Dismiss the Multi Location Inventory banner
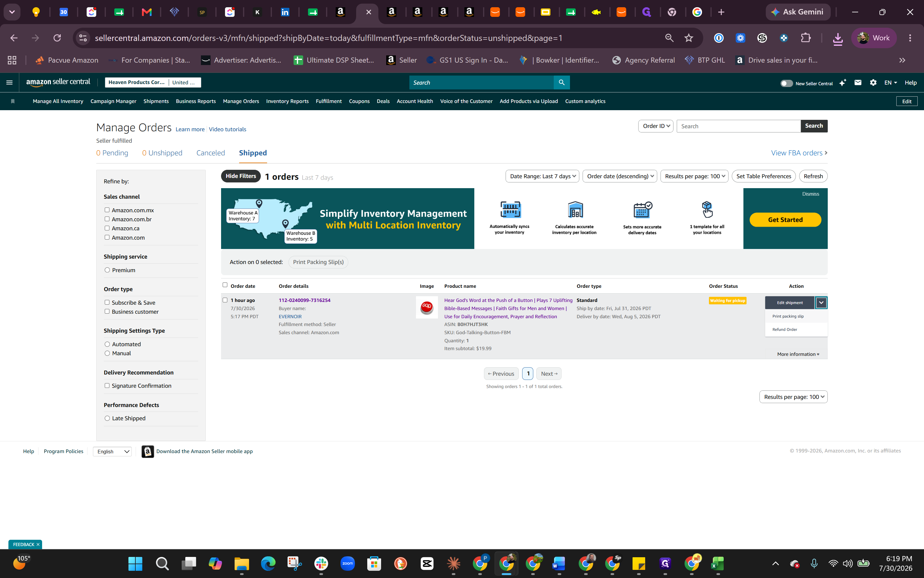The height and width of the screenshot is (578, 924). pyautogui.click(x=811, y=194)
